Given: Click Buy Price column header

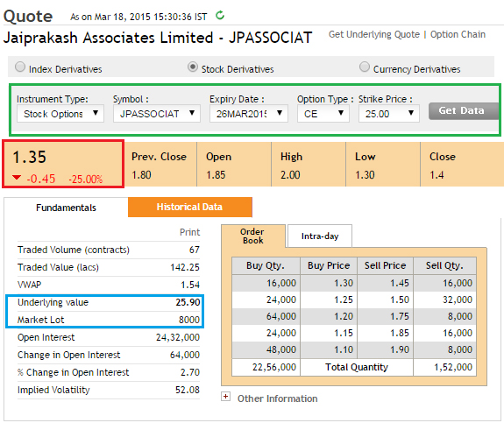Looking at the screenshot, I should point(329,265).
